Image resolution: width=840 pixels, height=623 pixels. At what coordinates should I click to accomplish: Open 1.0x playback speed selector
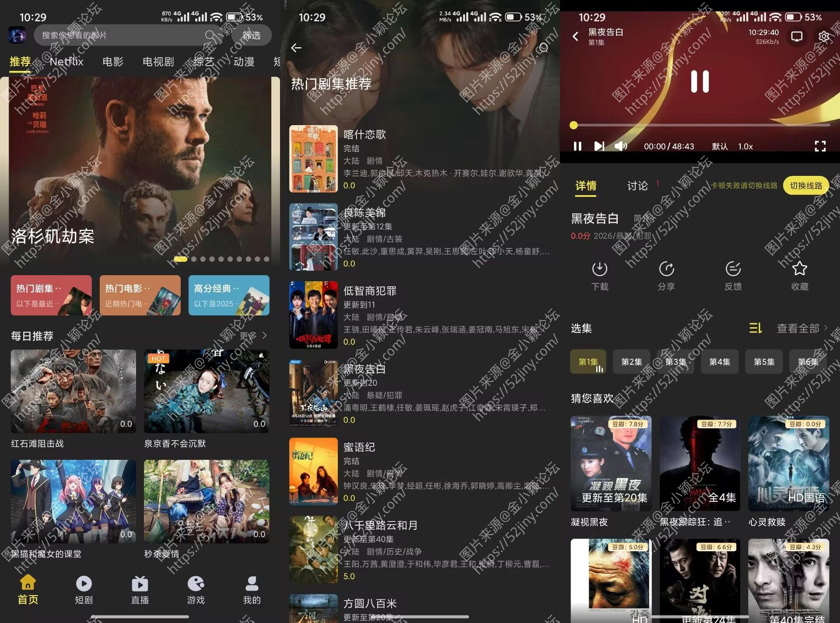click(x=745, y=146)
